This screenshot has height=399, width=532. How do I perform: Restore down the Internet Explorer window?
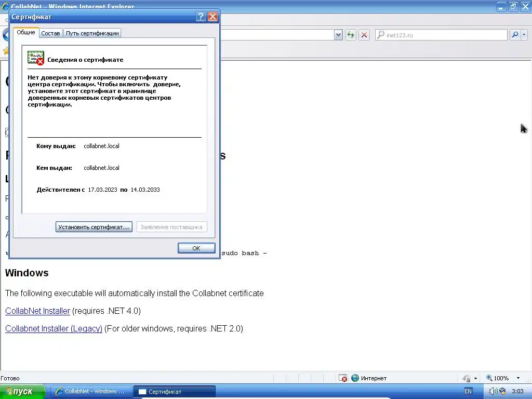[x=513, y=6]
